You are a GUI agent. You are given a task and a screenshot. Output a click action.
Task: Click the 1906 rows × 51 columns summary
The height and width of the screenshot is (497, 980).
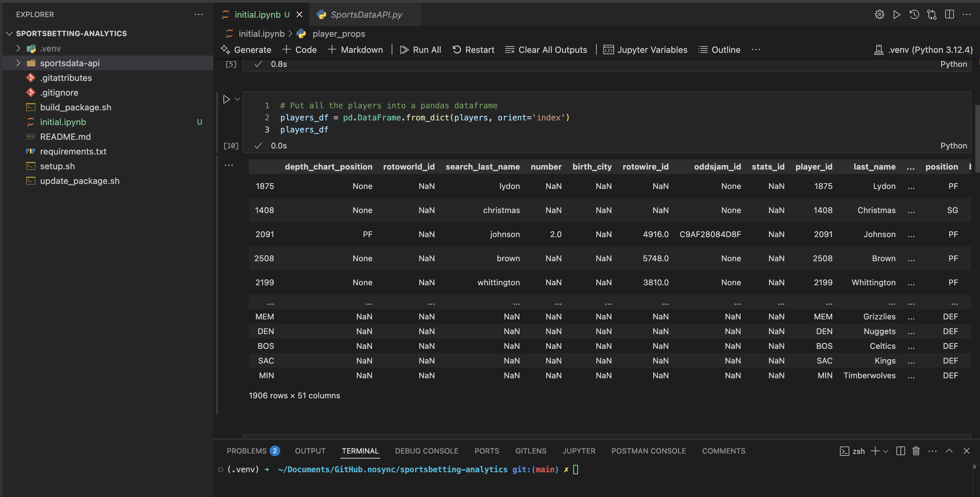click(x=294, y=396)
